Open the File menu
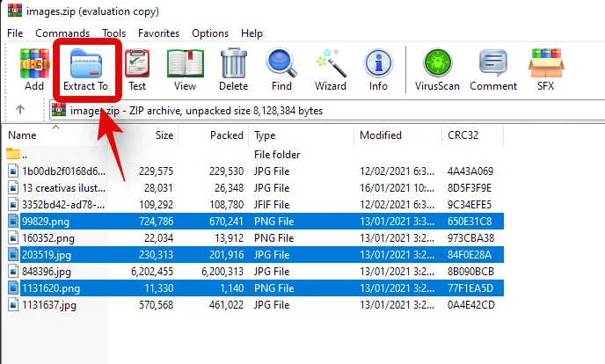 click(15, 33)
